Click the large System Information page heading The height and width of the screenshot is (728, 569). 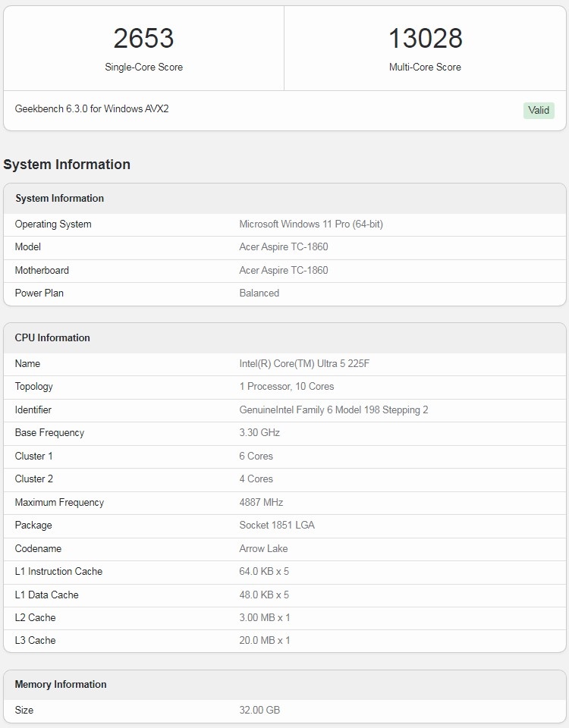tap(67, 165)
